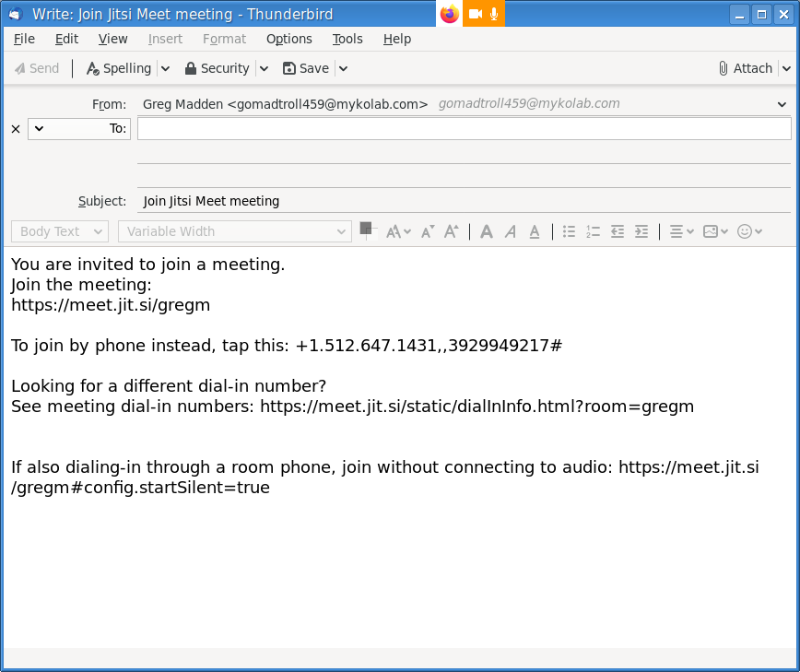Click the dialInInfo.html?room=gregm URL text
Image resolution: width=800 pixels, height=672 pixels.
(575, 407)
